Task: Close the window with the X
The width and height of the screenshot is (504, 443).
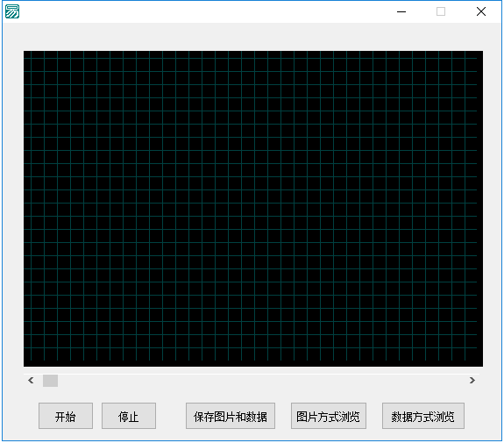Action: pos(481,11)
